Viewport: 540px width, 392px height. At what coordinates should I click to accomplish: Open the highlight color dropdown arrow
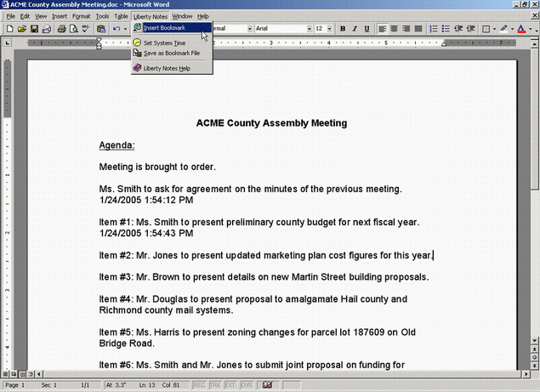tap(512, 29)
